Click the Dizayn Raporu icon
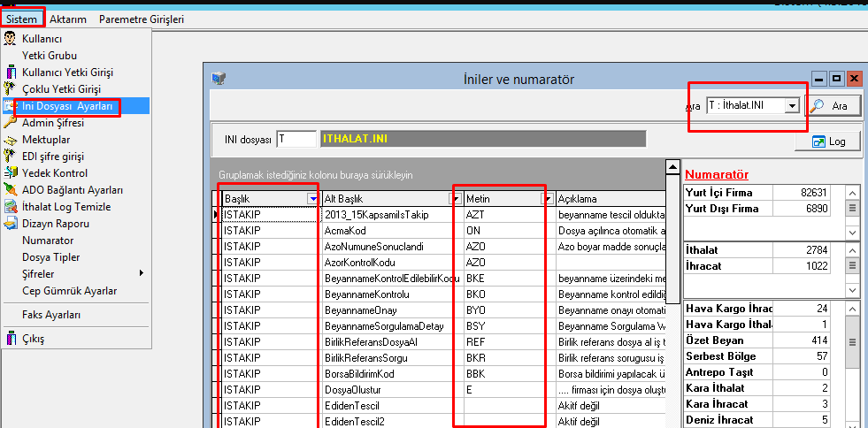This screenshot has width=868, height=428. (11, 224)
